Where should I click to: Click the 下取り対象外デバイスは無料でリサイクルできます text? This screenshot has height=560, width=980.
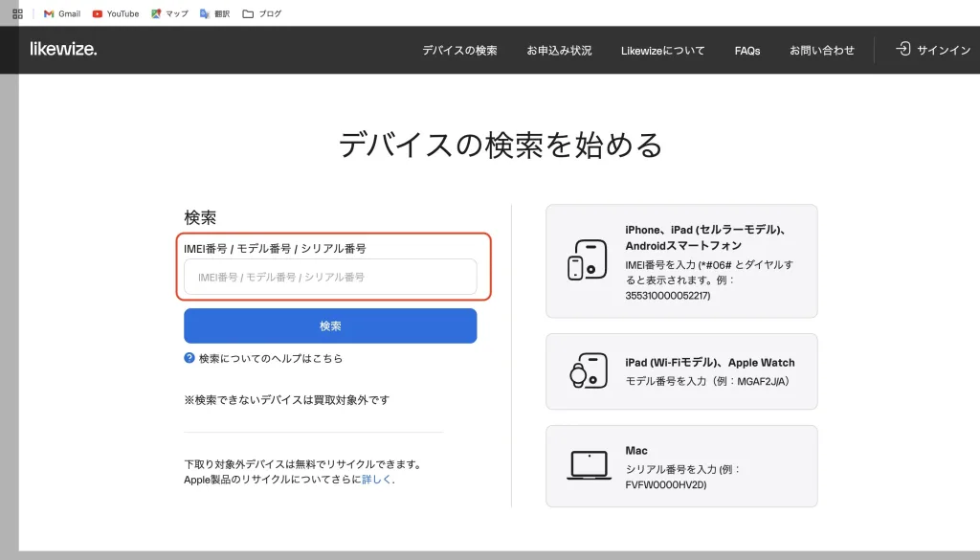[x=304, y=464]
